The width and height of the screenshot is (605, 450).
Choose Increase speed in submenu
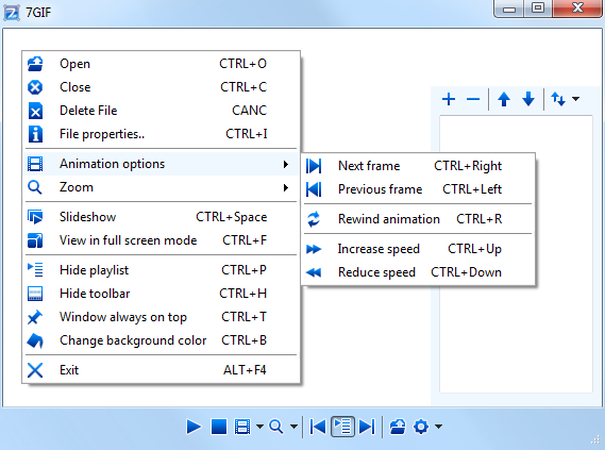click(418, 249)
